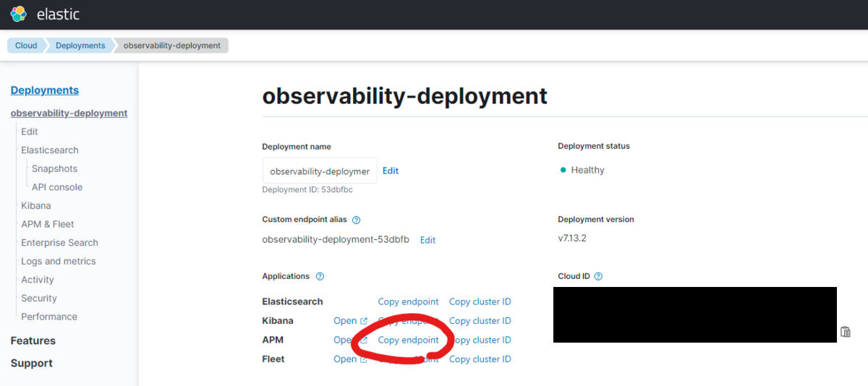Select observability-deployment in sidebar
868x386 pixels.
click(69, 113)
